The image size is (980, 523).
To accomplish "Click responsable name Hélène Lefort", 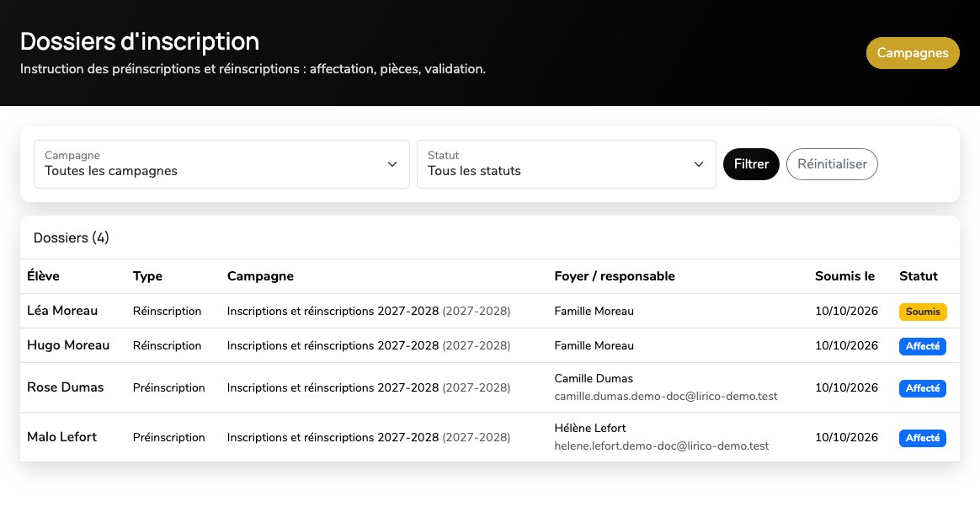I will (x=590, y=429).
